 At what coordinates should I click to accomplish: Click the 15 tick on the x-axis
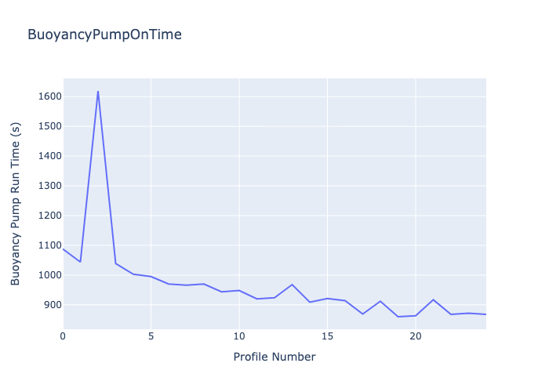(x=327, y=336)
